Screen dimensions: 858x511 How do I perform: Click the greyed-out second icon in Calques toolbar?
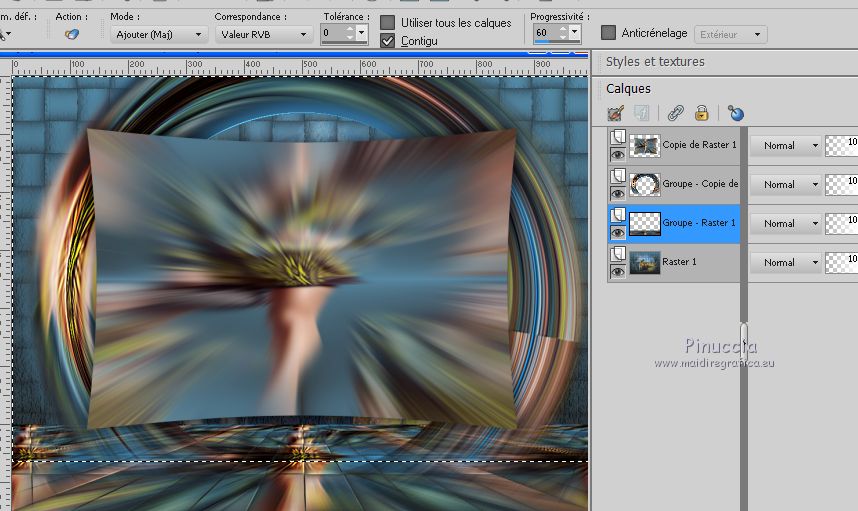(x=641, y=113)
